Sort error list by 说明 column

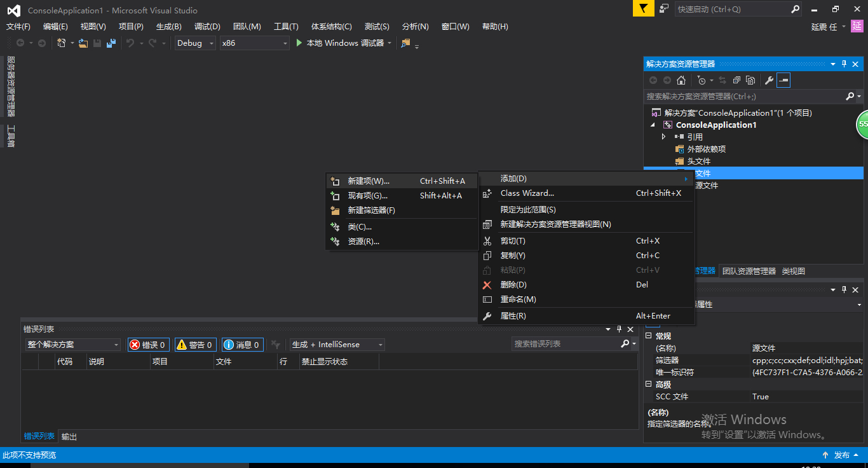tap(118, 362)
